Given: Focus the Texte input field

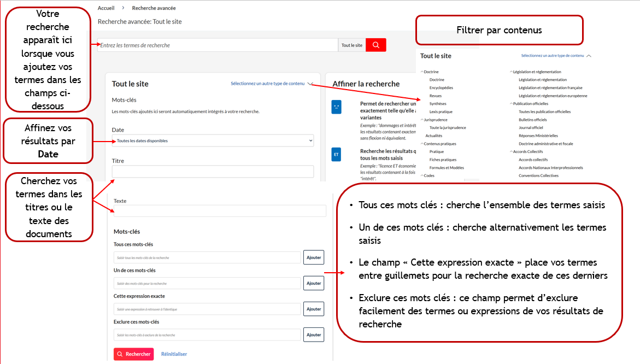Looking at the screenshot, I should coord(220,211).
